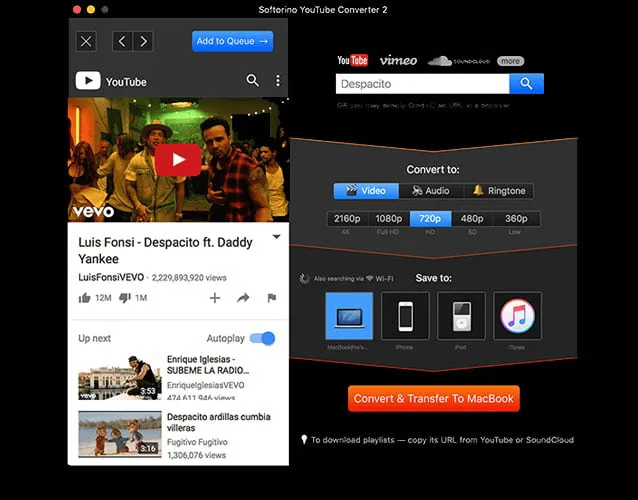The image size is (638, 500).
Task: Open Enrique Iglesias SUBEME LA RADIO thumbnail
Action: (120, 377)
